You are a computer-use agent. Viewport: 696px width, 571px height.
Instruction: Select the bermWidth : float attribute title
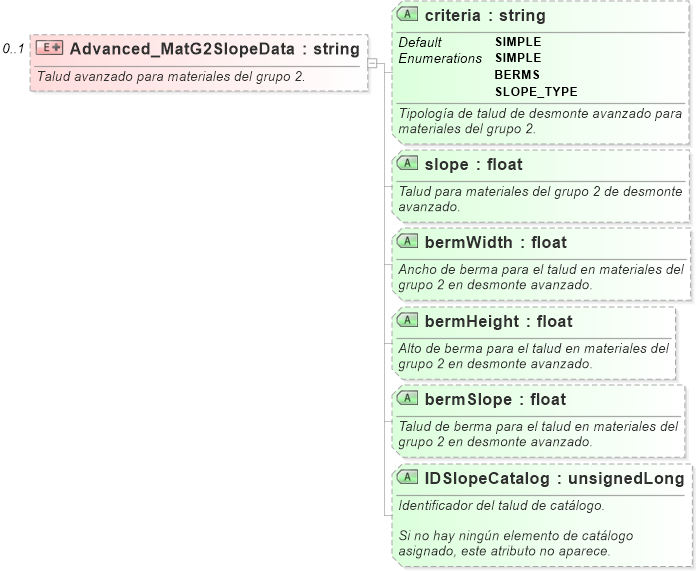(x=495, y=242)
